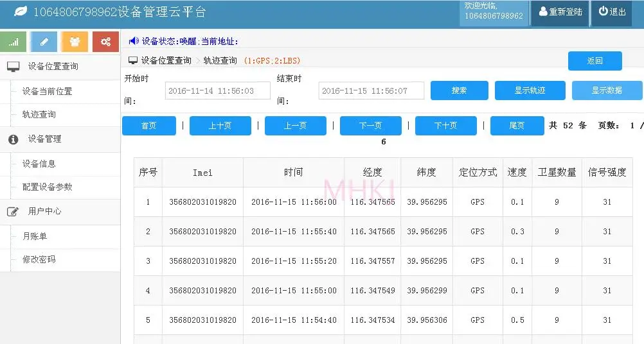The image size is (644, 344).
Task: Open 轨迹查询 in the sidebar
Action: (39, 114)
